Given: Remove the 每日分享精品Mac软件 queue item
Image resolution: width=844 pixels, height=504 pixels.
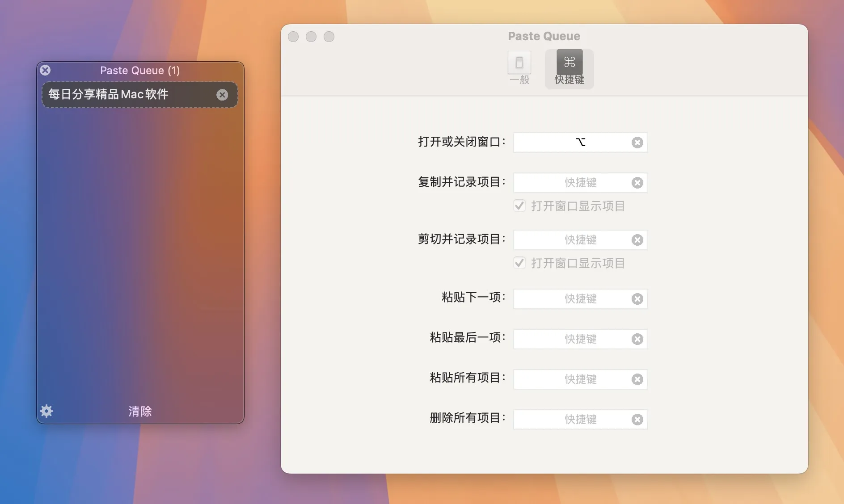Looking at the screenshot, I should (222, 95).
